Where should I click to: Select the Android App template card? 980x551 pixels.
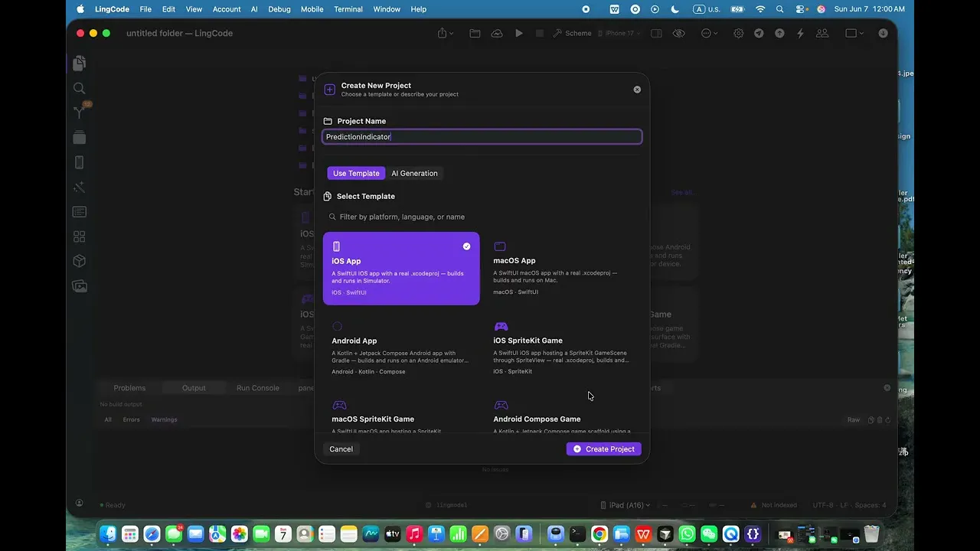pos(401,348)
